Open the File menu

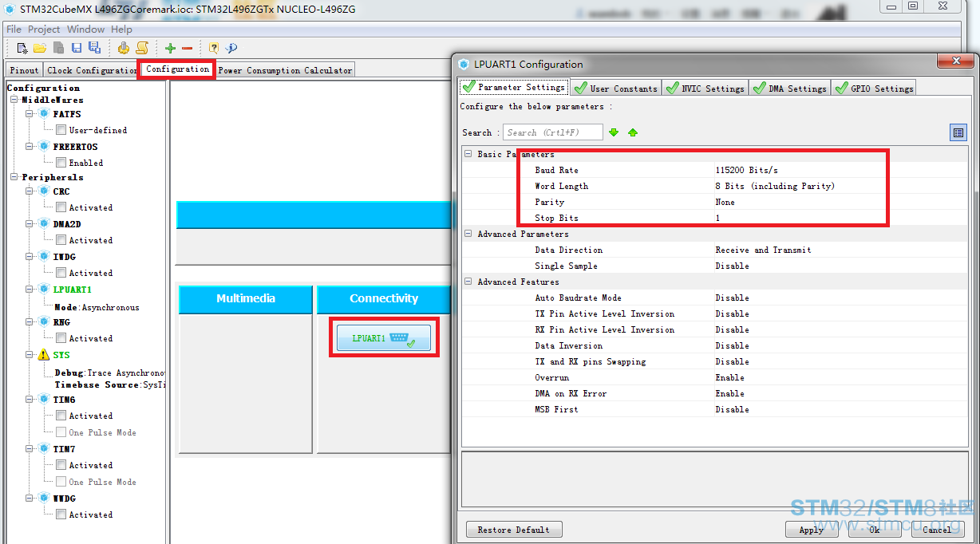click(x=14, y=30)
